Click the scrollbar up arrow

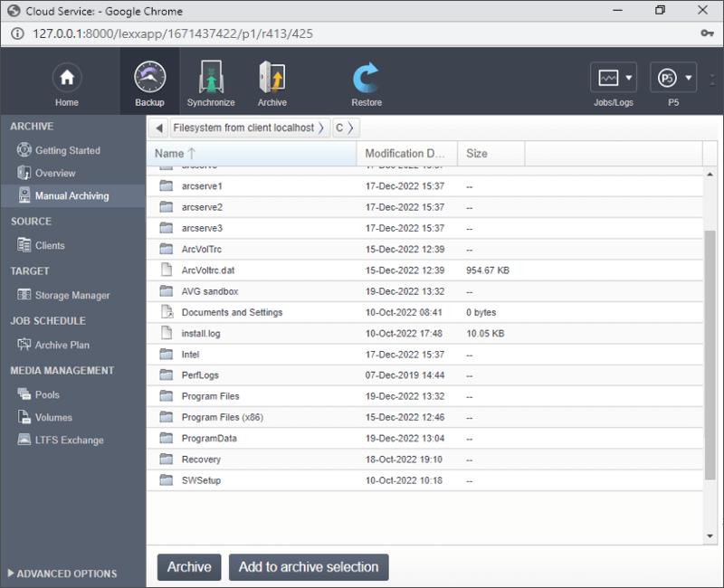point(710,174)
